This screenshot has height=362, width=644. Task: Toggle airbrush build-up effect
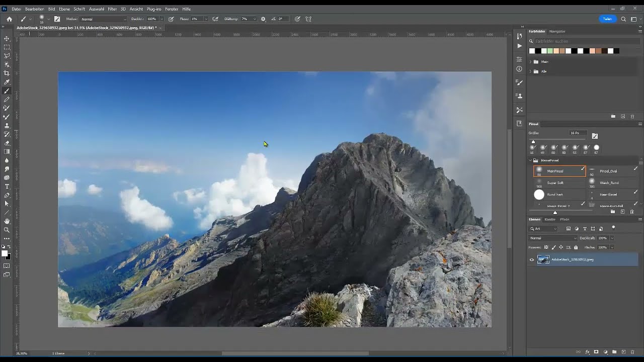click(x=215, y=19)
